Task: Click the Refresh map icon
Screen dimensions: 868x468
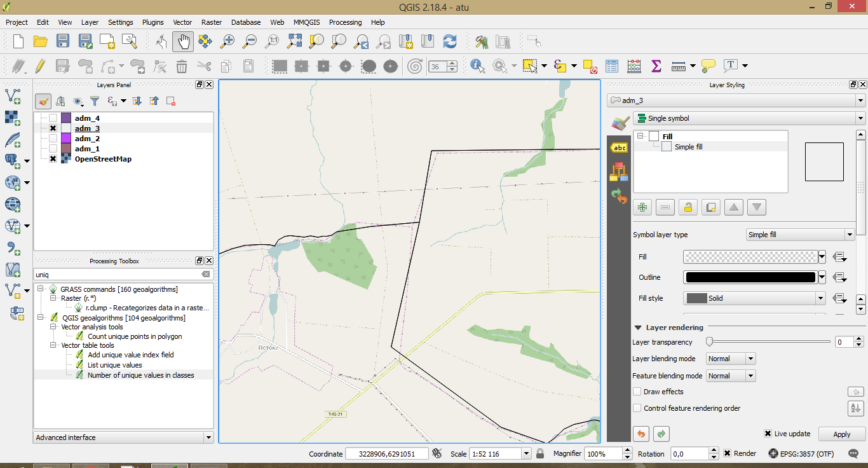Action: coord(450,42)
